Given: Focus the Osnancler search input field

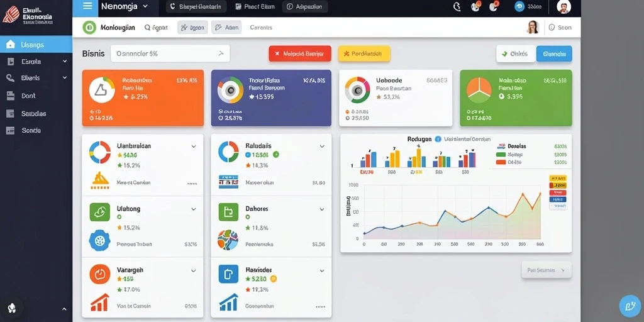Looking at the screenshot, I should click(x=170, y=53).
